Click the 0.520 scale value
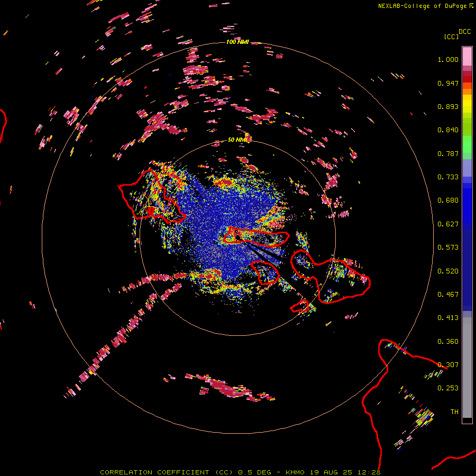Viewport: 476px width, 476px height. coord(448,271)
